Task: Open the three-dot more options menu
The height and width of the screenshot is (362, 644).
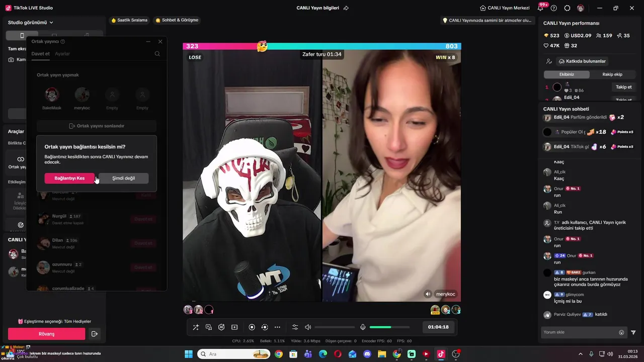Action: pos(277,327)
